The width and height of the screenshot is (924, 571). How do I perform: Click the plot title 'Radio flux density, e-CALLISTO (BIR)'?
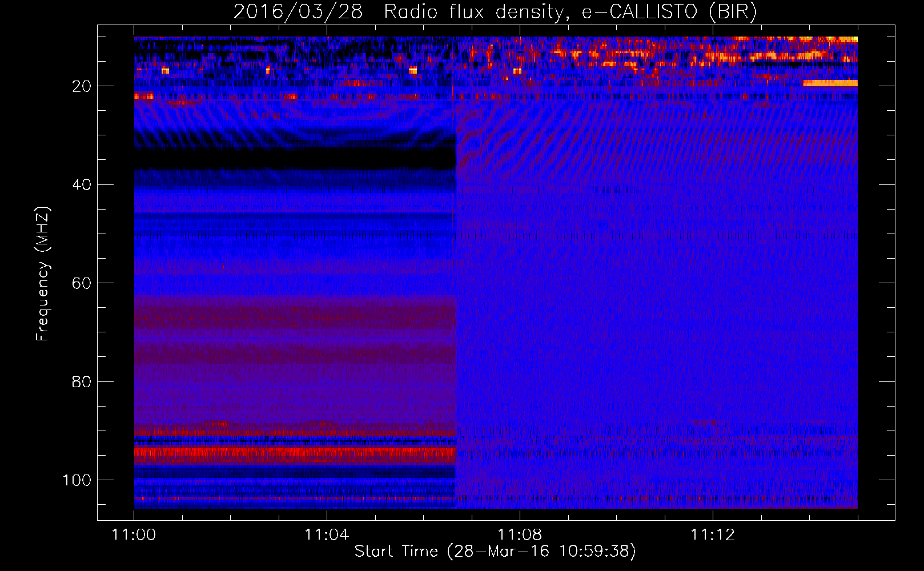pyautogui.click(x=570, y=11)
